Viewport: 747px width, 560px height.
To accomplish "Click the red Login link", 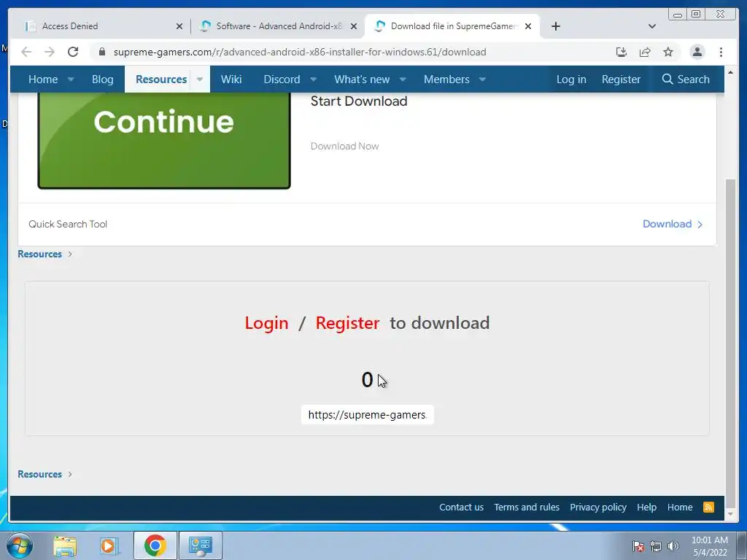I will click(266, 323).
